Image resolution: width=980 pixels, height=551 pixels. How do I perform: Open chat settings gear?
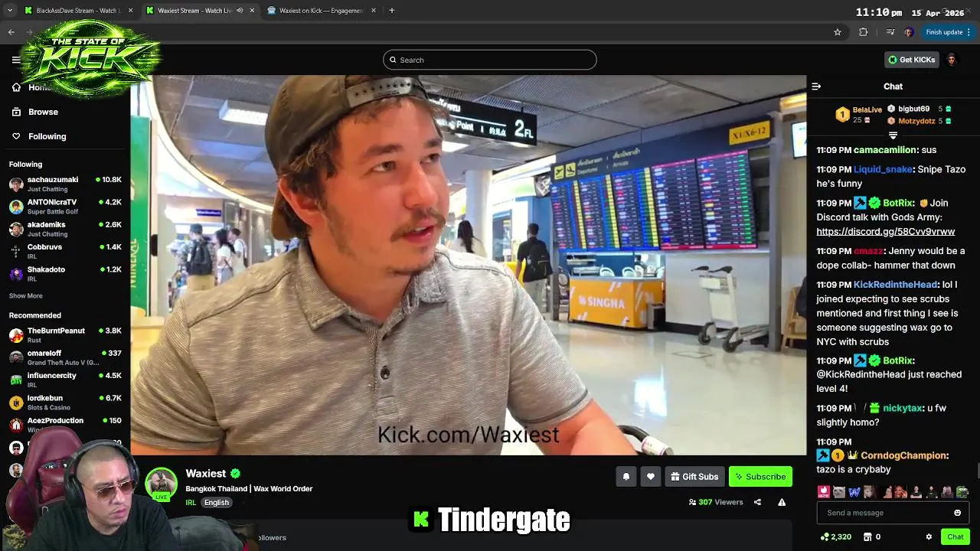[x=929, y=537]
